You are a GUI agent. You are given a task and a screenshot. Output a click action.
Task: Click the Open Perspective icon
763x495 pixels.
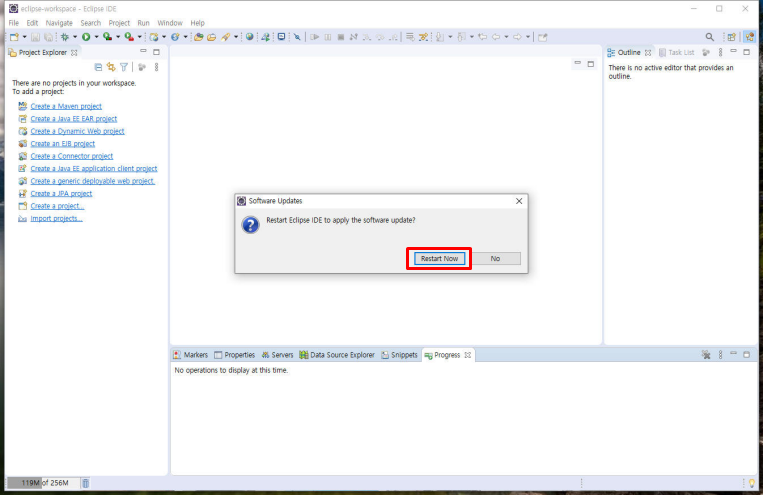coord(731,37)
